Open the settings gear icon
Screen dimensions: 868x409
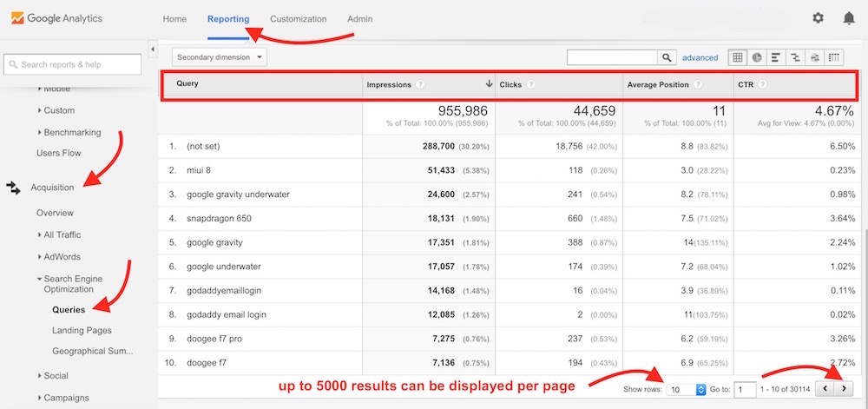click(x=818, y=18)
